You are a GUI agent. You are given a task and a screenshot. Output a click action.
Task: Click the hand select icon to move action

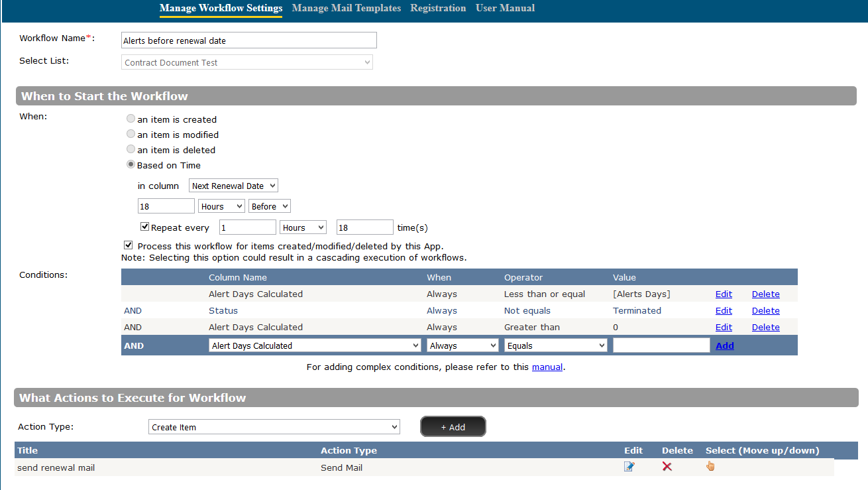[710, 466]
